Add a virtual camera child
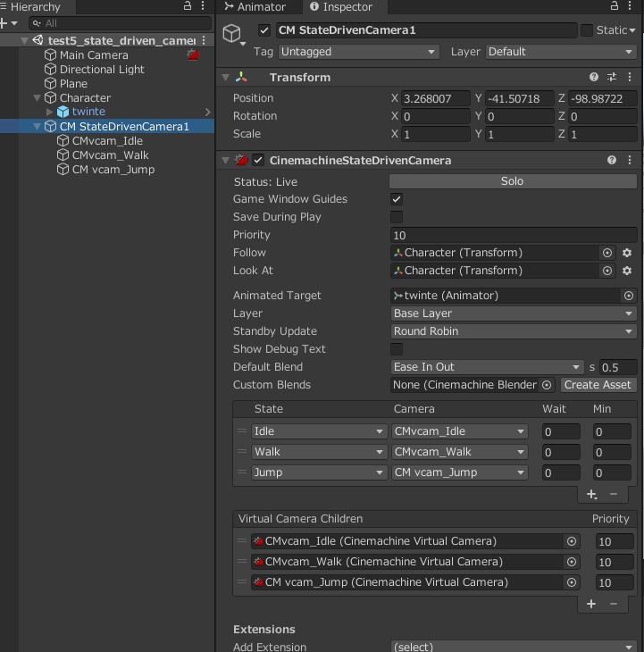This screenshot has height=652, width=644. click(591, 604)
